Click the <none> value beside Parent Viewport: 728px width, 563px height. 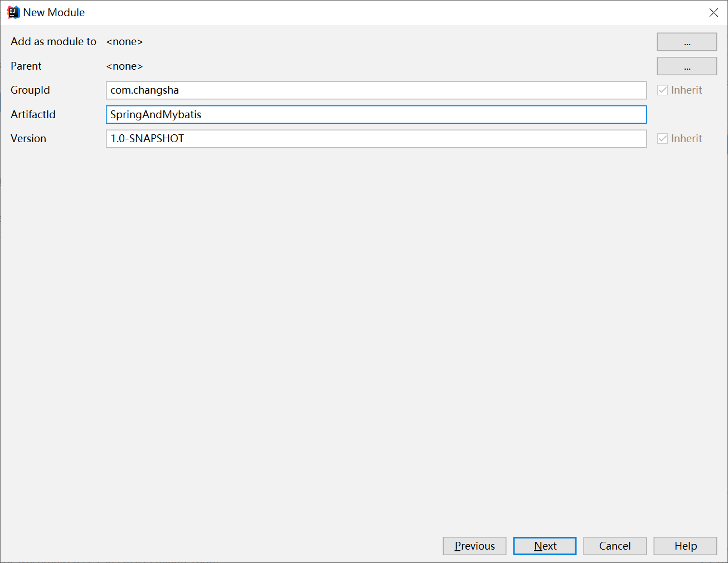click(124, 66)
